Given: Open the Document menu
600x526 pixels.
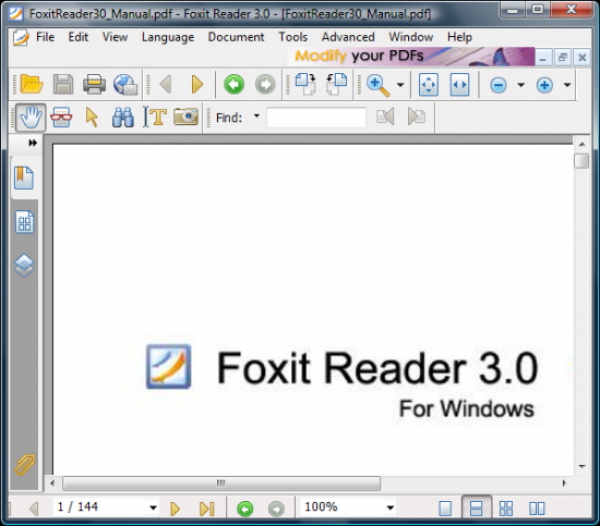Looking at the screenshot, I should coord(236,37).
